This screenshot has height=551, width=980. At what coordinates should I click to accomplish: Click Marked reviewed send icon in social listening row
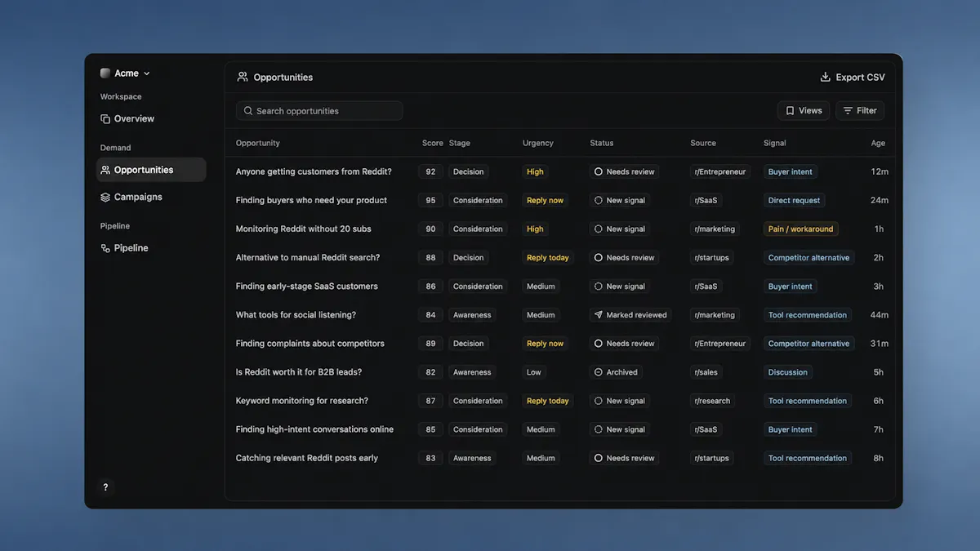[x=599, y=315]
